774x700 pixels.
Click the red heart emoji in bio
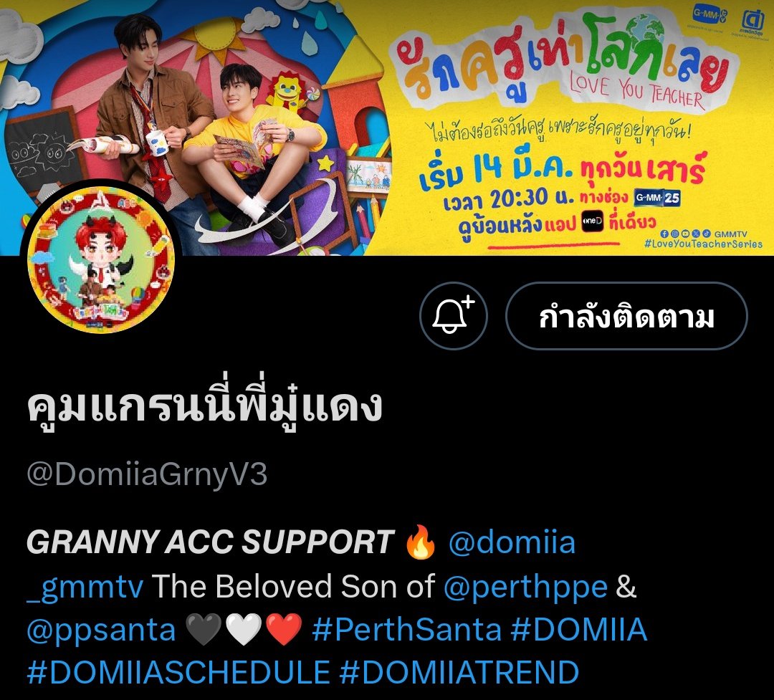point(283,629)
